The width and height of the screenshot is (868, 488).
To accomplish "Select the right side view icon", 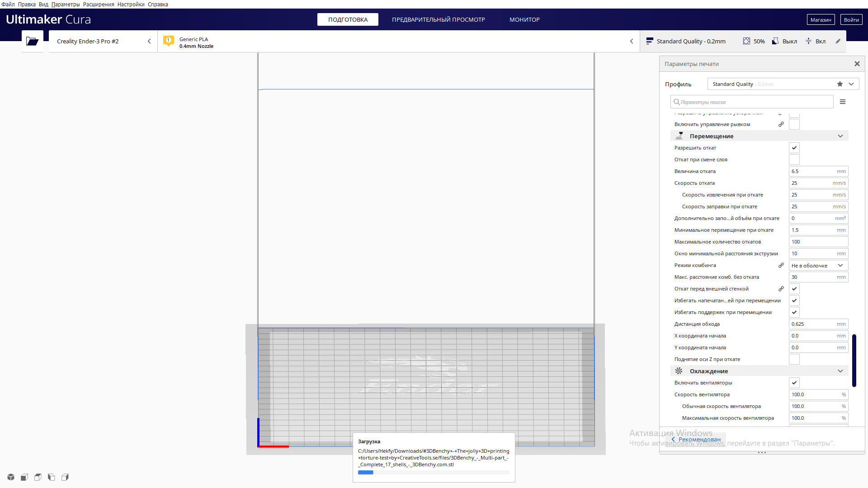I will pos(65,477).
